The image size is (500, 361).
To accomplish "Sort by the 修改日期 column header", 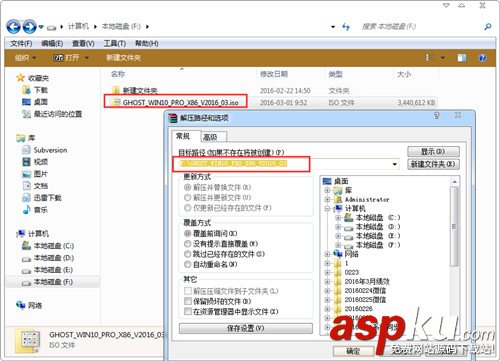I will (x=274, y=74).
